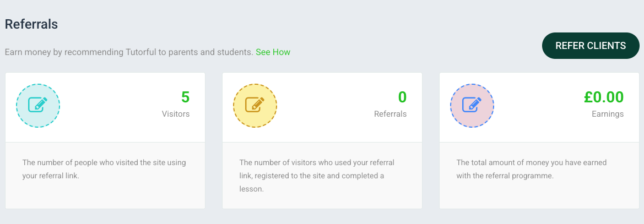
Task: Select the visitors count of 5
Action: click(185, 97)
